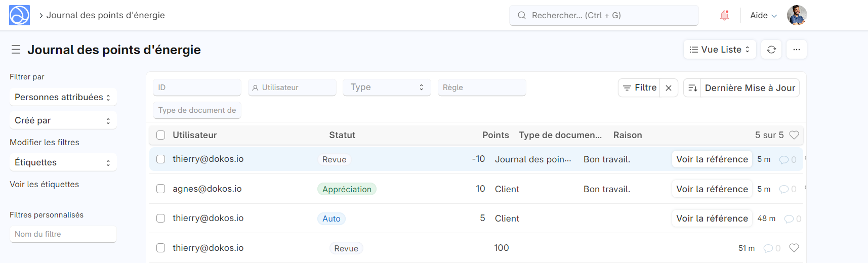Click Bon travail. in agnes row

click(x=607, y=189)
